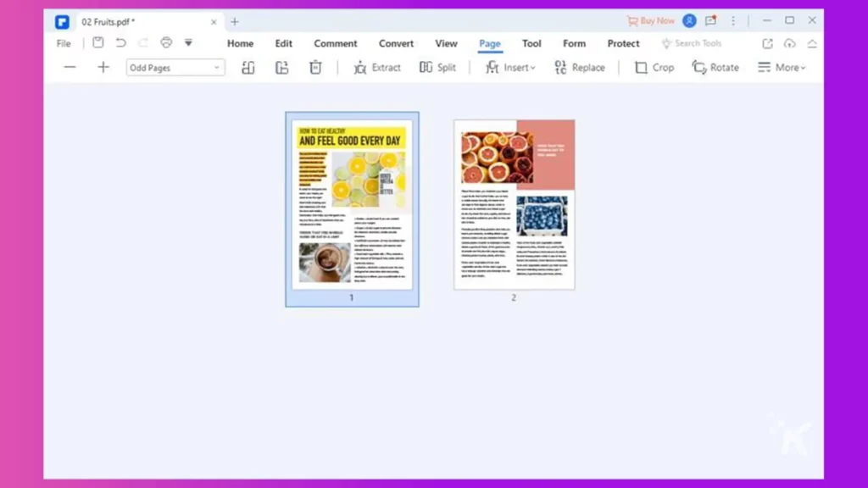Undo the last action

pos(120,42)
